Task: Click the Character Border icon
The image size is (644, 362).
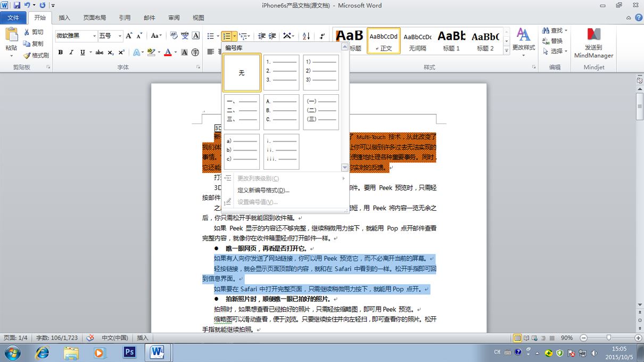Action: (x=196, y=36)
